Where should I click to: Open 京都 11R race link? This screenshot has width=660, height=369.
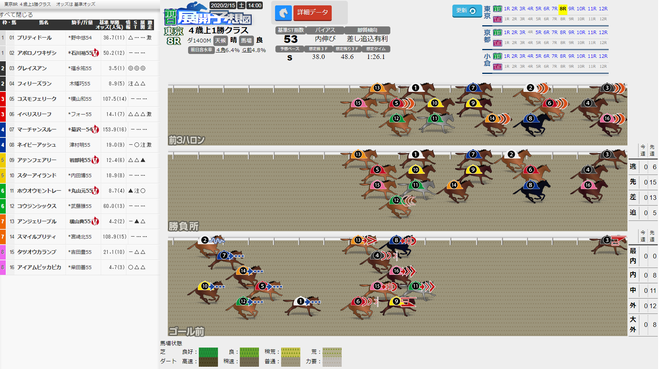click(x=592, y=32)
